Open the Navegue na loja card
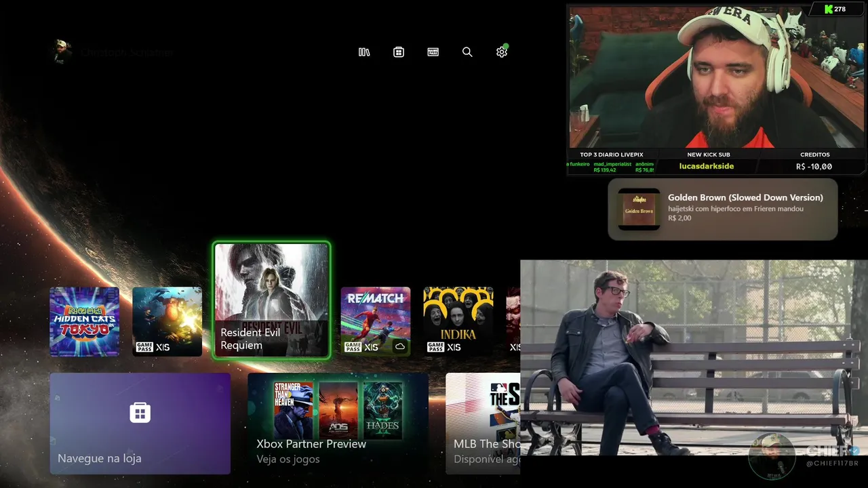 140,424
